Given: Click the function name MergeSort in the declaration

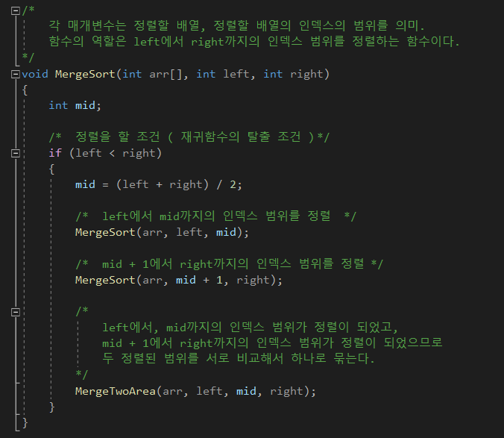Looking at the screenshot, I should pyautogui.click(x=85, y=75).
